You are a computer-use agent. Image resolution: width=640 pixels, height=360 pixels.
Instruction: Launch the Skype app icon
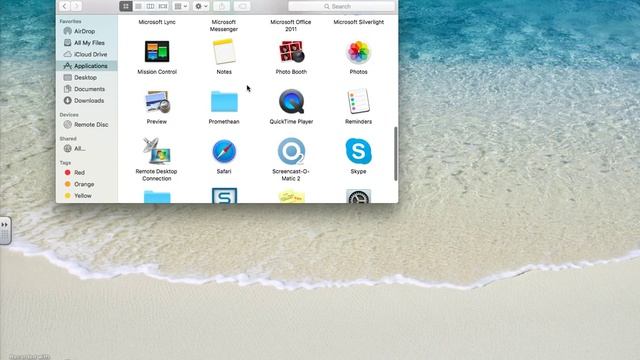[358, 151]
